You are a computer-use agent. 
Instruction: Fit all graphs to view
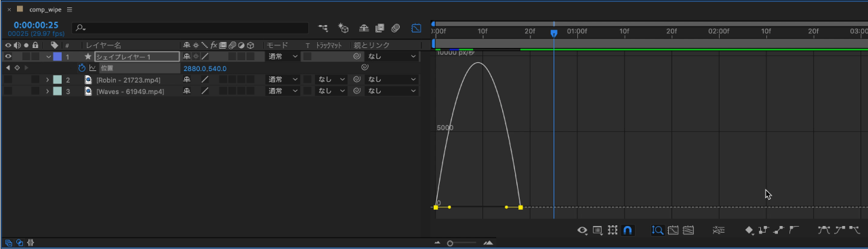click(x=688, y=231)
